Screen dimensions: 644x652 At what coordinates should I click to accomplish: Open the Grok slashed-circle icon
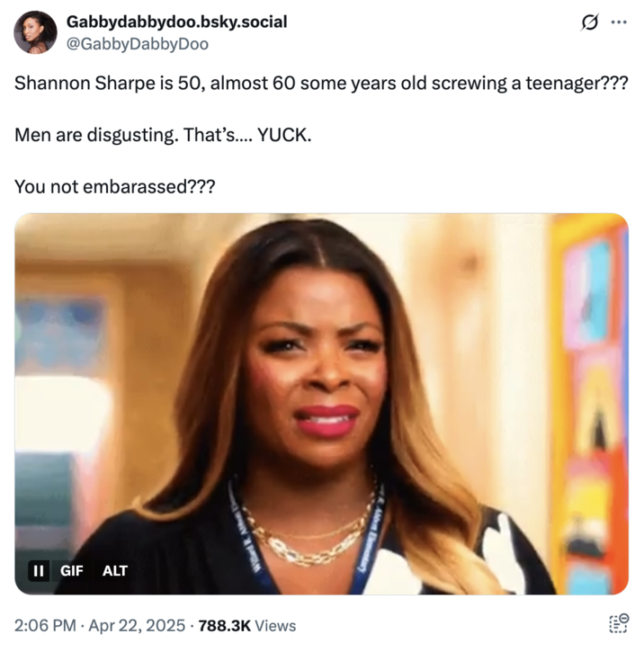(589, 22)
